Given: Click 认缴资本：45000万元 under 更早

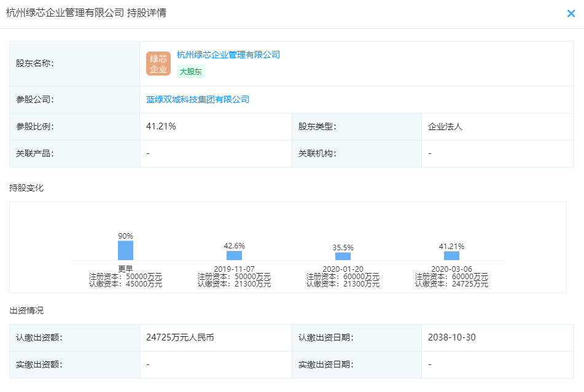Looking at the screenshot, I should pos(125,284).
